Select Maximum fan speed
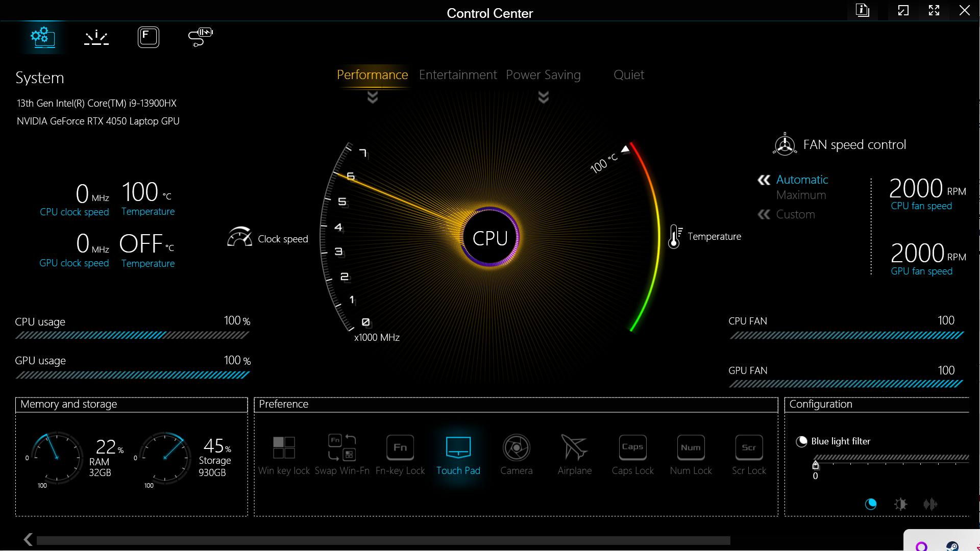This screenshot has width=980, height=551. pos(801,195)
